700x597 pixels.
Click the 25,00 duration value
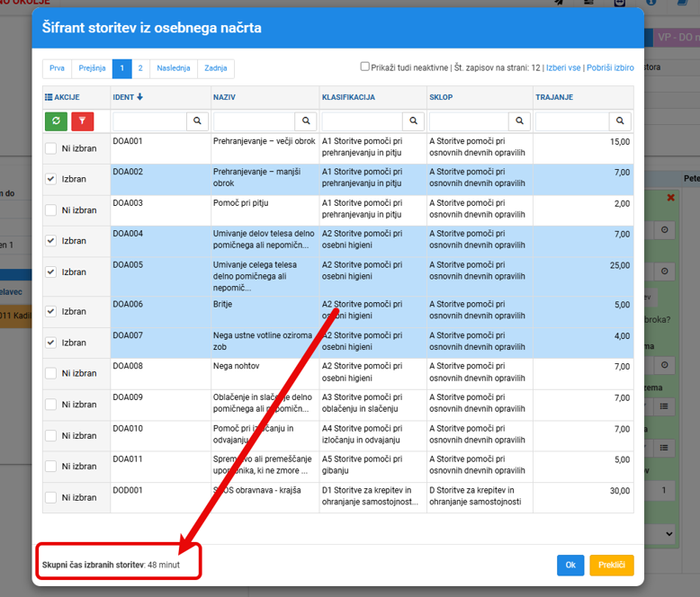620,265
